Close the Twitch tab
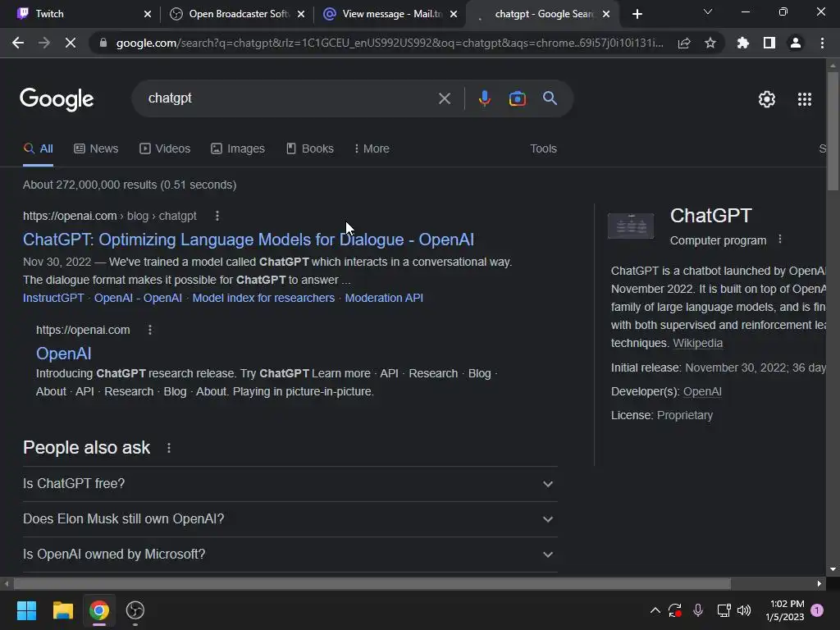The image size is (840, 630). click(x=148, y=15)
